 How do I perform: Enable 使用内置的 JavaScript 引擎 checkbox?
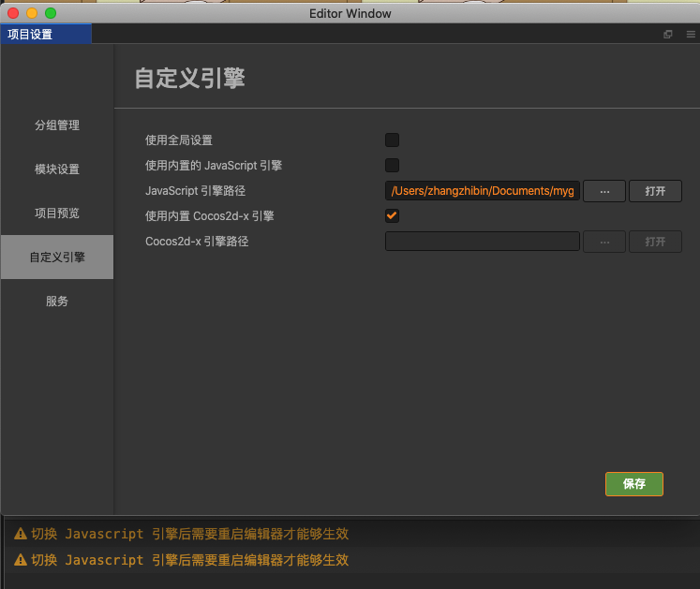tap(392, 166)
